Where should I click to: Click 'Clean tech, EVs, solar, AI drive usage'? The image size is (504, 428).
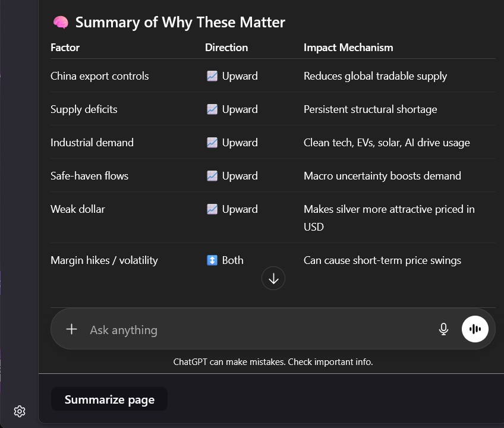coord(387,143)
